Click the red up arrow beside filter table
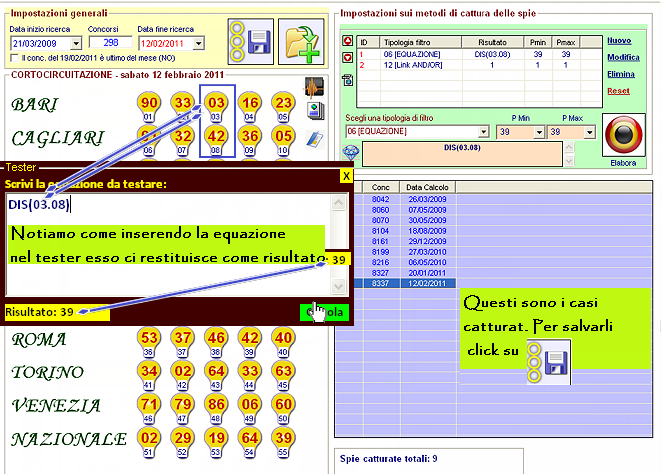Viewport: 661px width, 474px height. coord(348,41)
